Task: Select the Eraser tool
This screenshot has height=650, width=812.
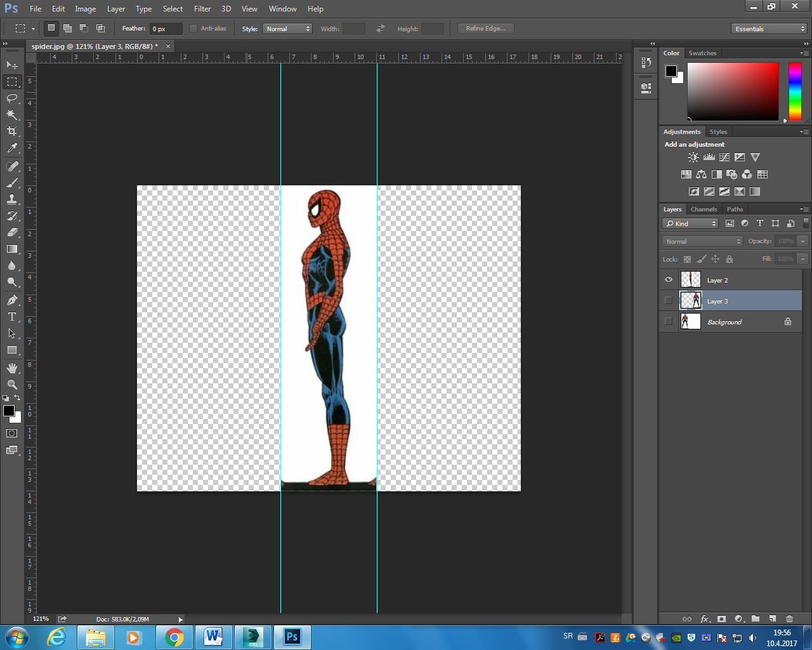Action: (x=12, y=232)
